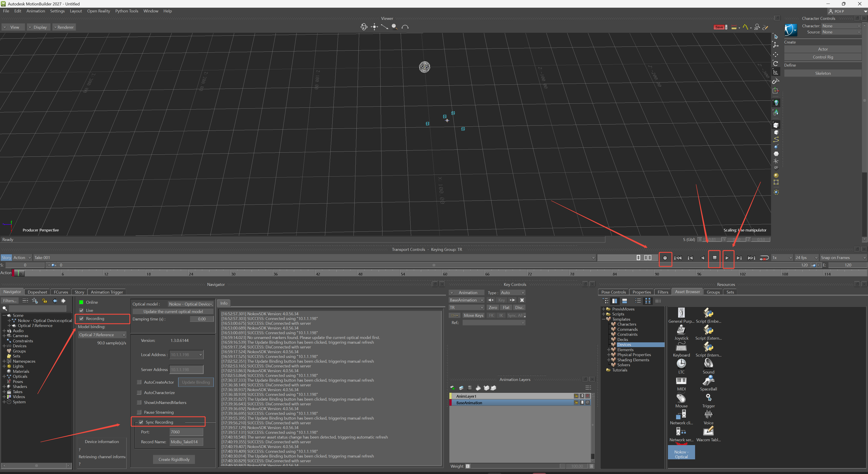The height and width of the screenshot is (474, 868).
Task: Open the Model binding Optical 7:Reference dropdown
Action: pyautogui.click(x=102, y=335)
